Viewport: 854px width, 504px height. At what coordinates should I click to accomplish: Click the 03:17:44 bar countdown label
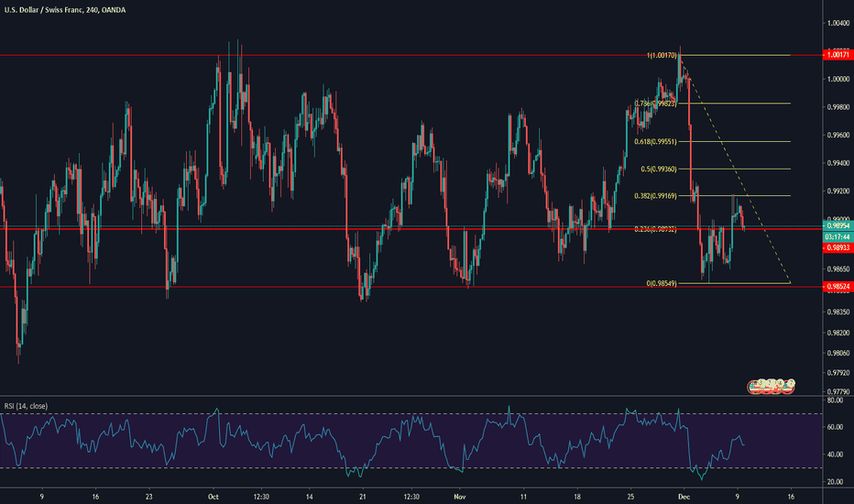pyautogui.click(x=834, y=236)
